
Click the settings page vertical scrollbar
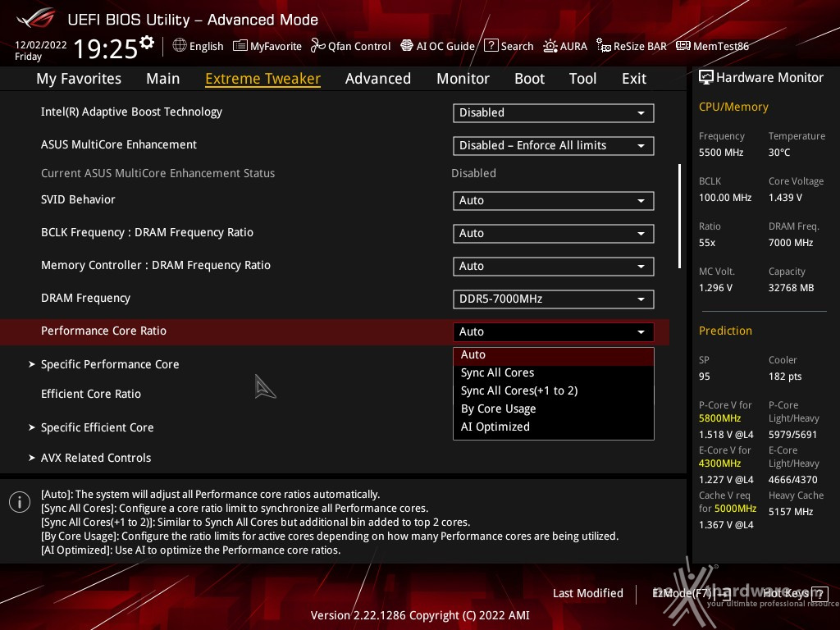[x=679, y=216]
